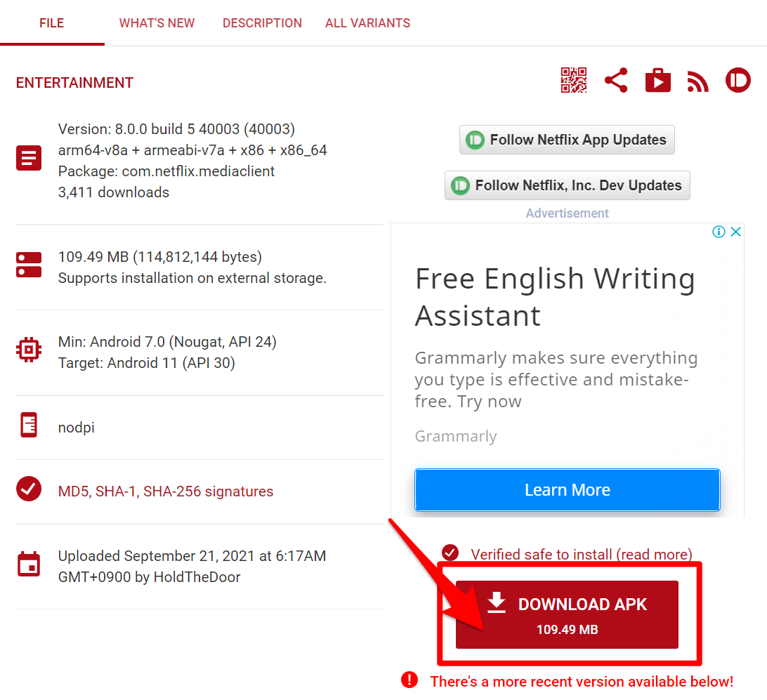The width and height of the screenshot is (767, 700).
Task: Click the arm64-v8a architectures text
Action: click(192, 150)
